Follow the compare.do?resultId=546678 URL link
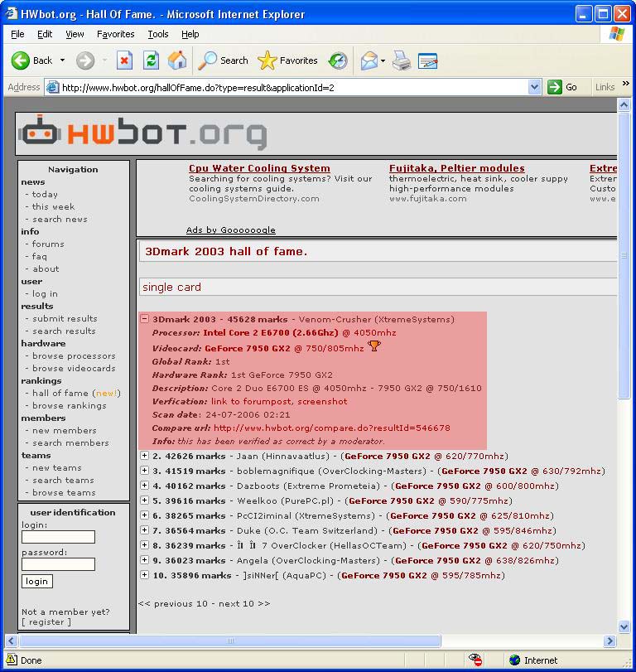This screenshot has width=636, height=672. (332, 428)
